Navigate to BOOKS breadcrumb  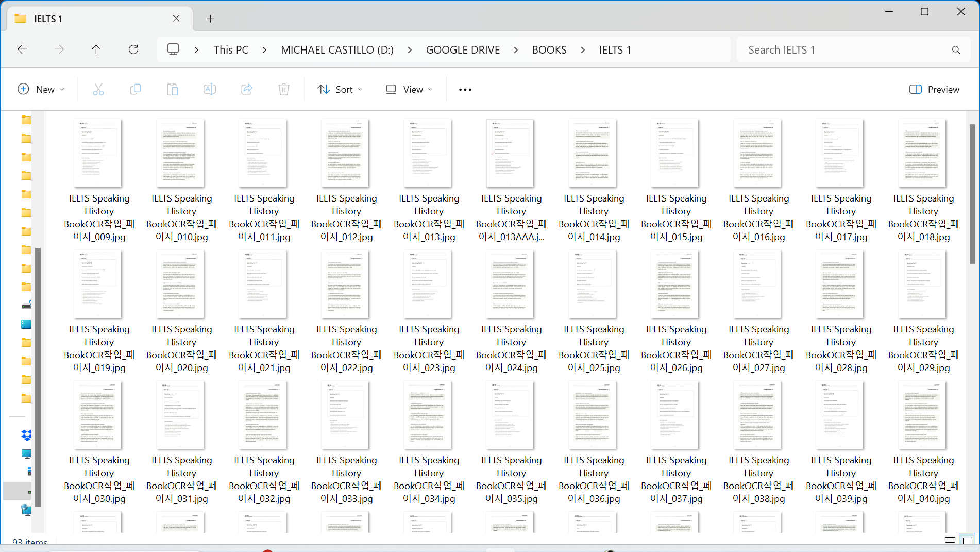coord(549,50)
